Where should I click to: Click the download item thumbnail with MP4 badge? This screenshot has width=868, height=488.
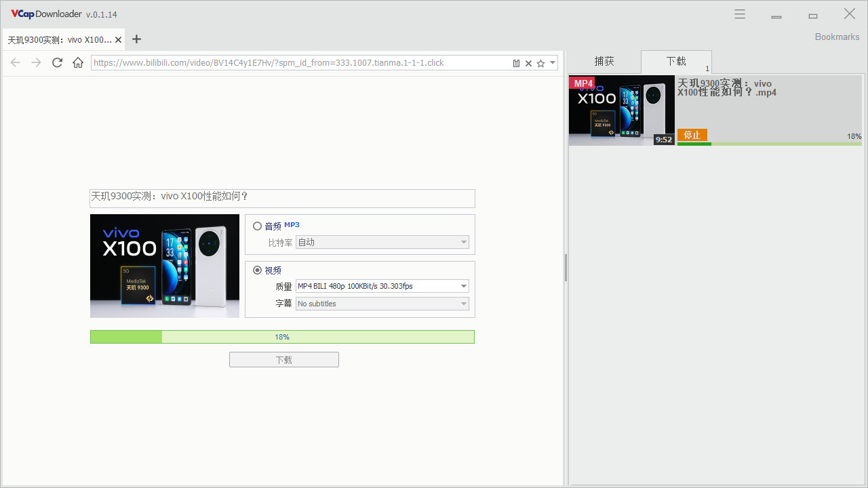[622, 110]
